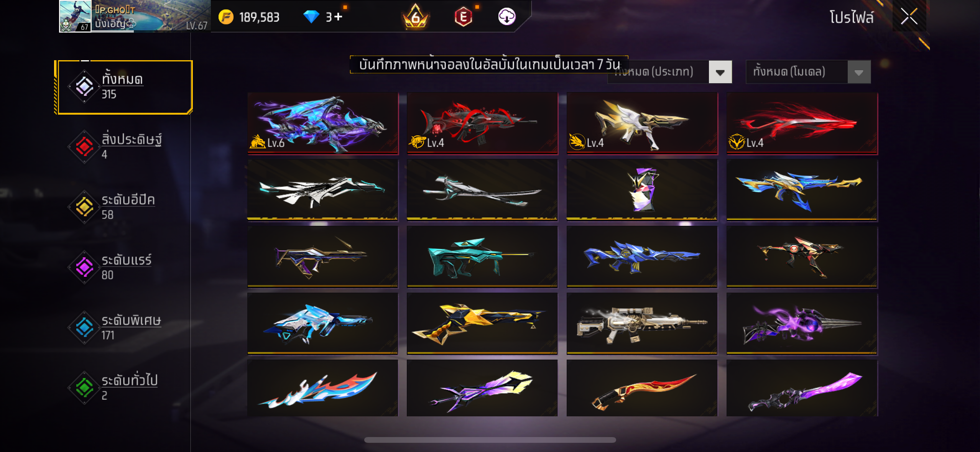Show the ระดับพิเศษ 171 category
This screenshot has height=452, width=980.
click(x=123, y=327)
